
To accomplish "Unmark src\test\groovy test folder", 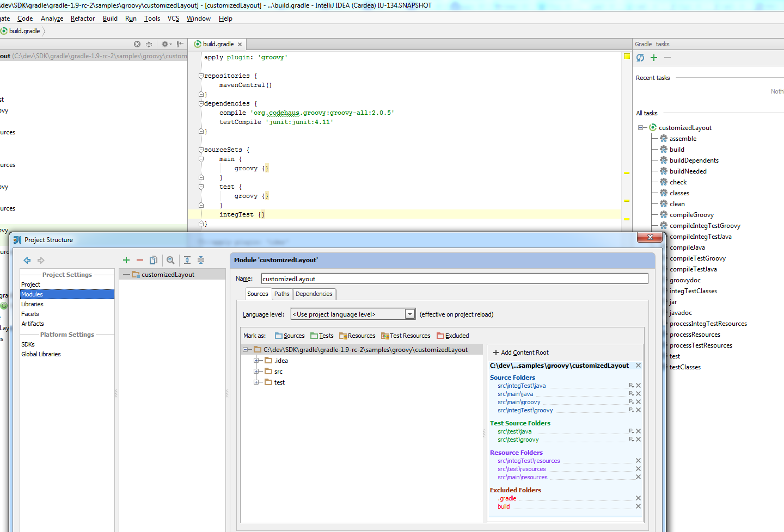I will [639, 440].
